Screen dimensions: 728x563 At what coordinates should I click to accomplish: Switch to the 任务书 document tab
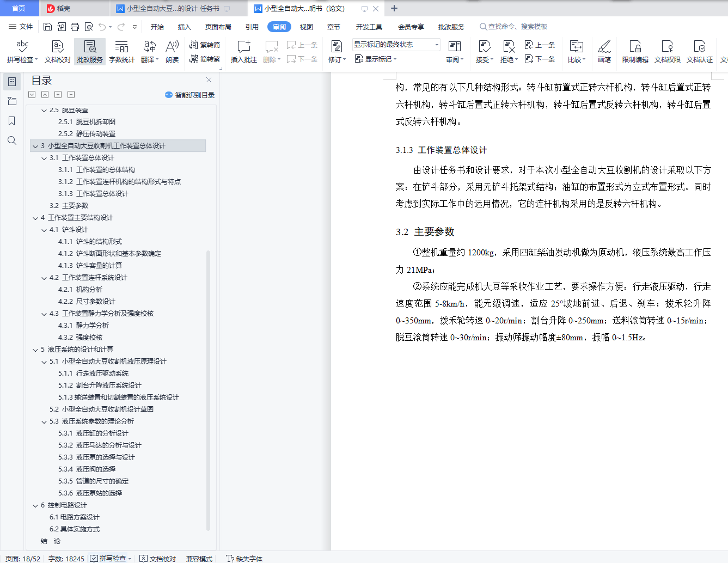[x=178, y=9]
